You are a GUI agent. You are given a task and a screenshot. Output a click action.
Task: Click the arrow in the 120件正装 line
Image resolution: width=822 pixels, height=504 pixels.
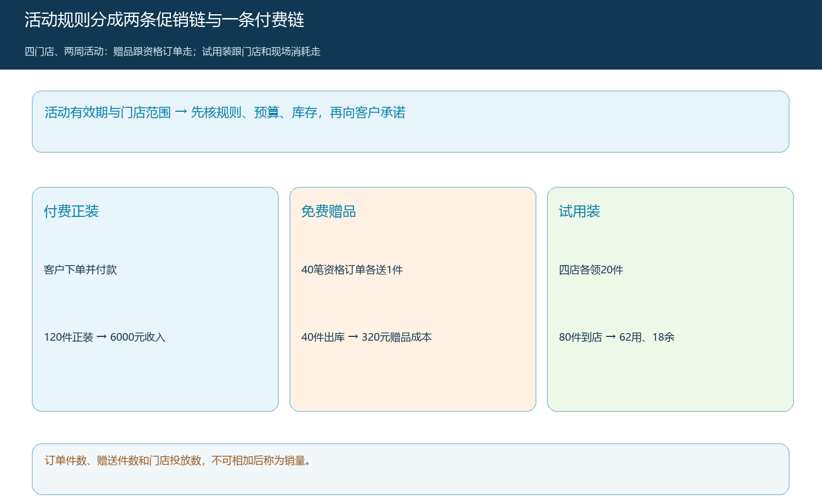(102, 337)
